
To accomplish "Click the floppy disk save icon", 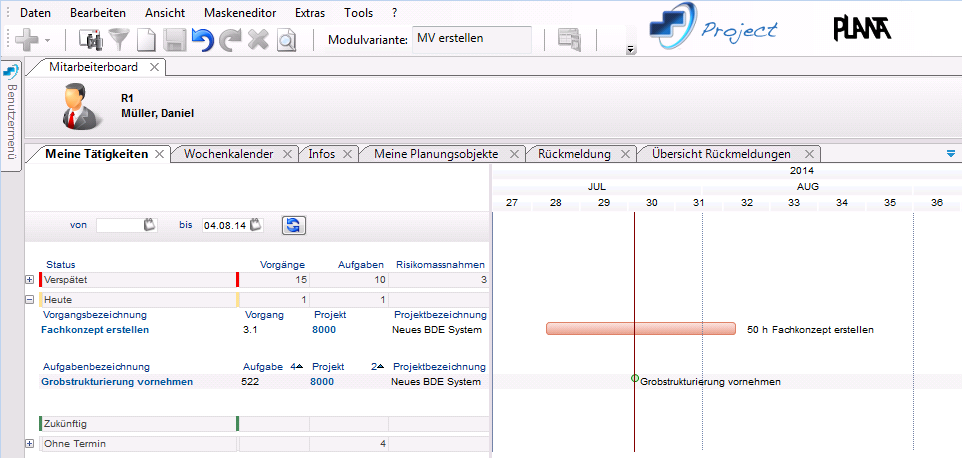I will (x=174, y=40).
